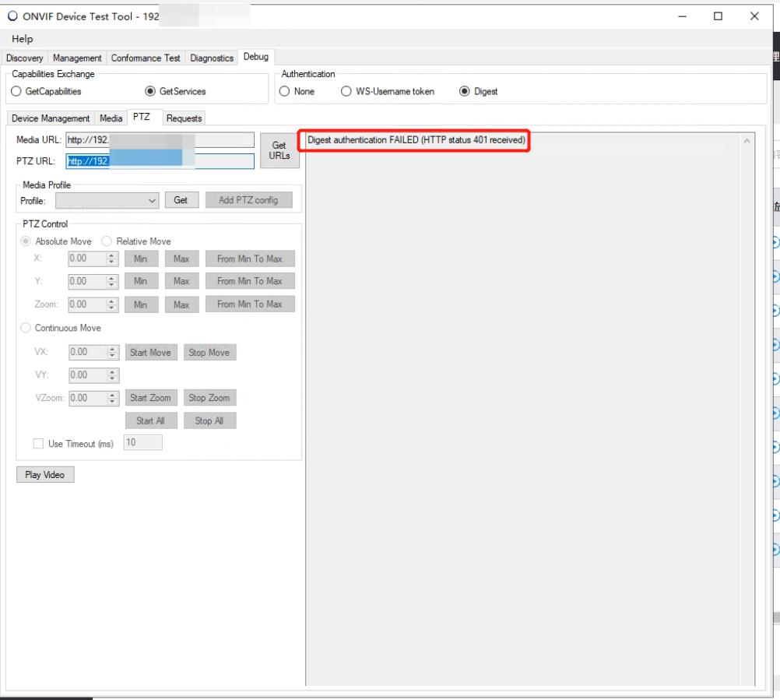Close the ONVIF Device Test Tool window

[754, 16]
